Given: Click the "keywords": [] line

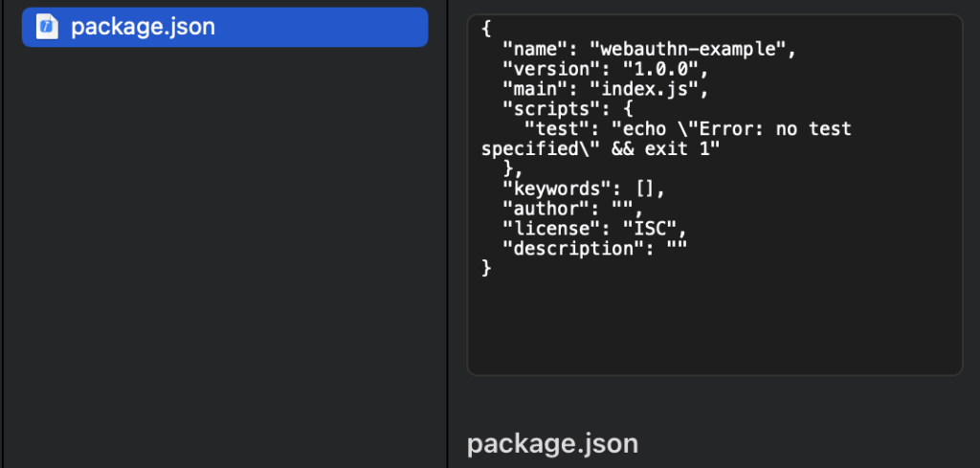Looking at the screenshot, I should point(583,189).
